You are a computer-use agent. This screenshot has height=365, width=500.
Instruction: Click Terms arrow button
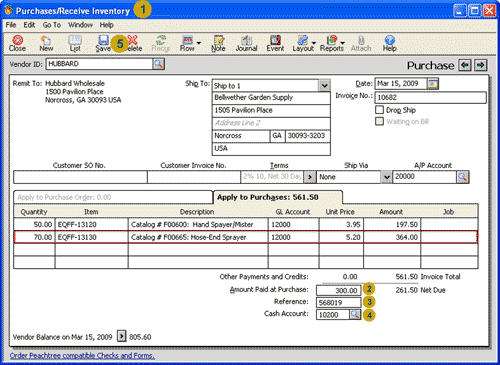tap(310, 177)
